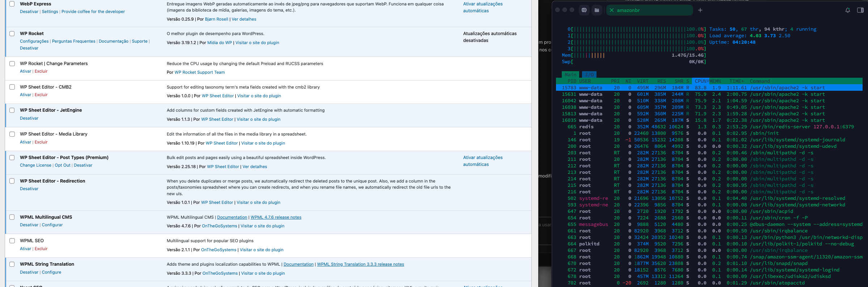Click Change License for Post Types (Premium)
Screen dimensions: 868x287
click(36, 165)
